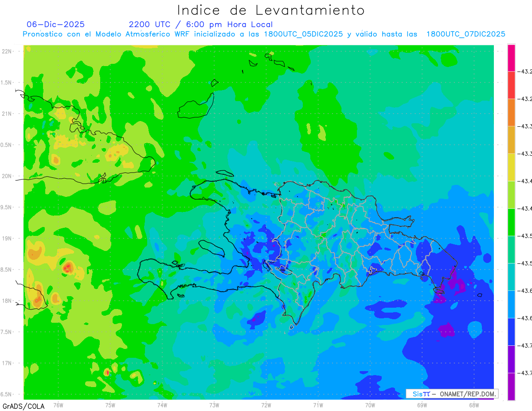The height and width of the screenshot is (411, 532).
Task: Select the sky-blue swatch in the legend
Action: point(511,304)
